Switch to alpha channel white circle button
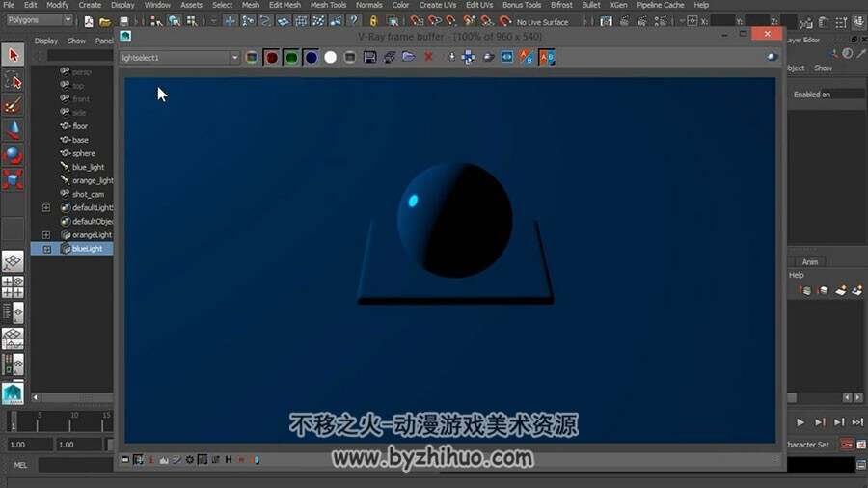The width and height of the screenshot is (868, 488). pyautogui.click(x=331, y=58)
